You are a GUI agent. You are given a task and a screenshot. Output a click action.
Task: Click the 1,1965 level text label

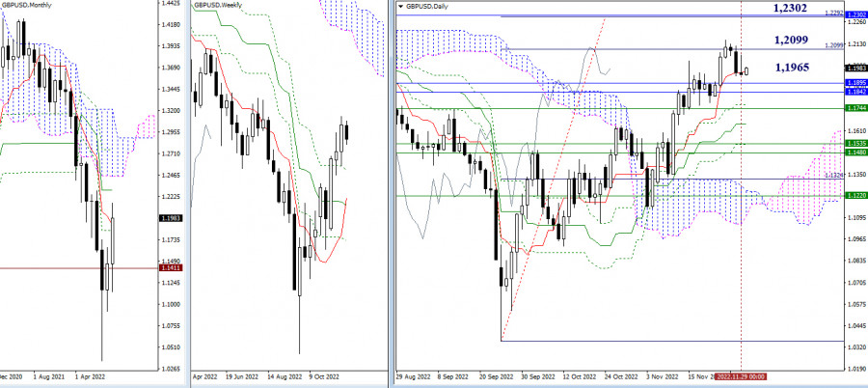click(790, 68)
